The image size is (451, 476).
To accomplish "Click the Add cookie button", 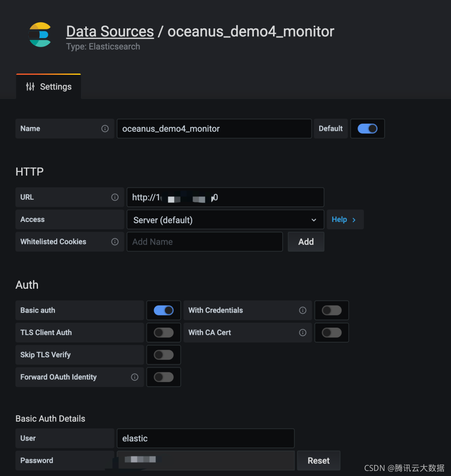I will click(306, 242).
